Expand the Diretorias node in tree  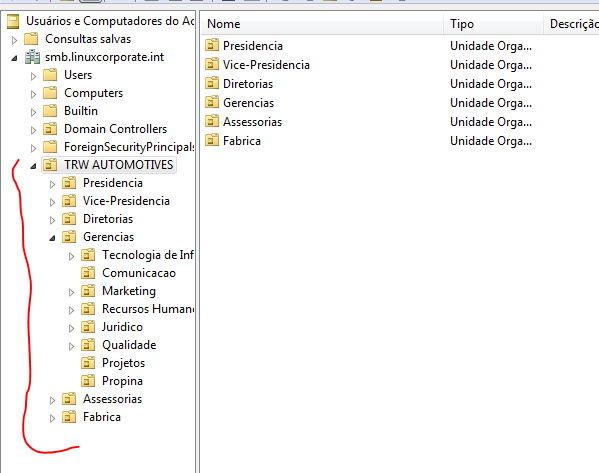(x=53, y=220)
